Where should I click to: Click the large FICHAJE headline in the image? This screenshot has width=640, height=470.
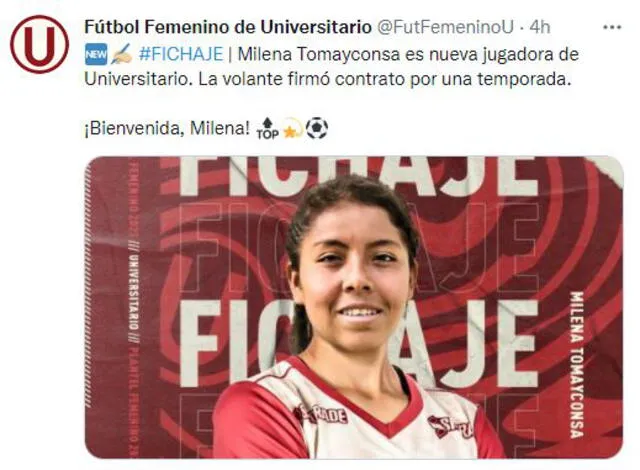[359, 344]
